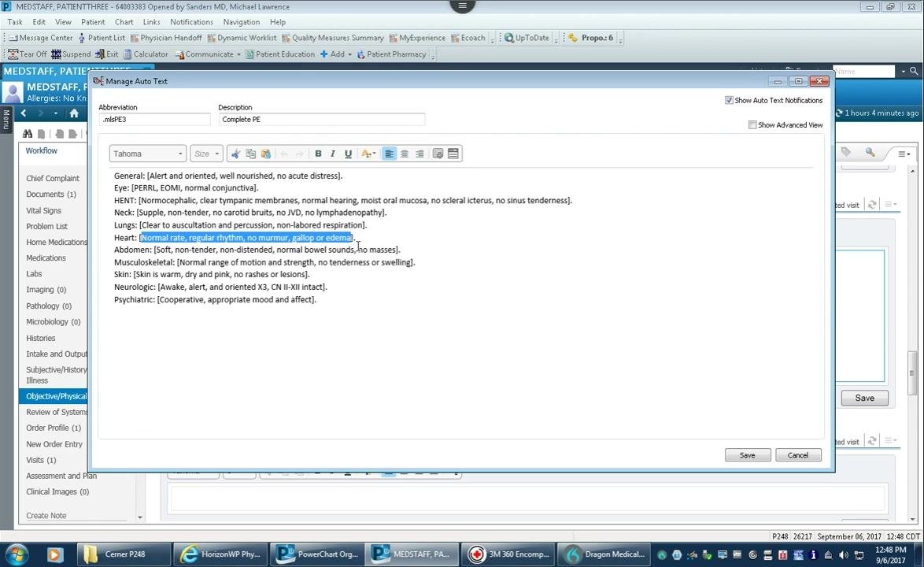Image resolution: width=924 pixels, height=567 pixels.
Task: Open the Chart menu
Action: (x=124, y=22)
